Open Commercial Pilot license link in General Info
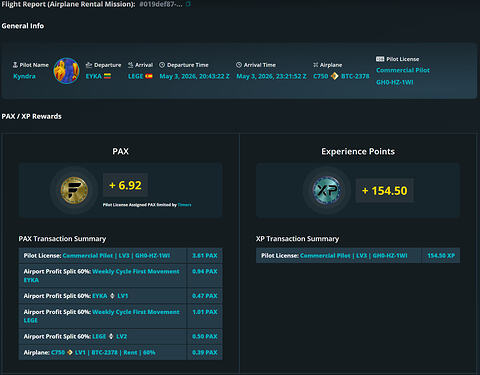Image resolution: width=480 pixels, height=375 pixels. pos(403,70)
